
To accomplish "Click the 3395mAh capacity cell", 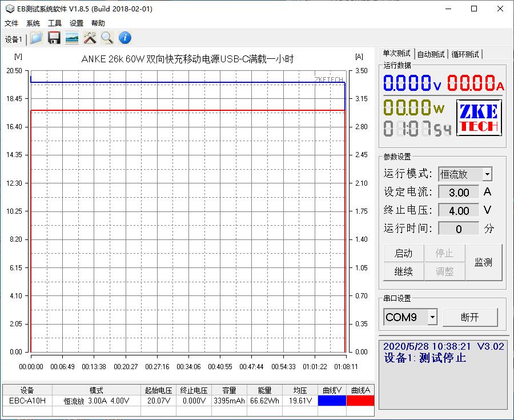I will (229, 401).
